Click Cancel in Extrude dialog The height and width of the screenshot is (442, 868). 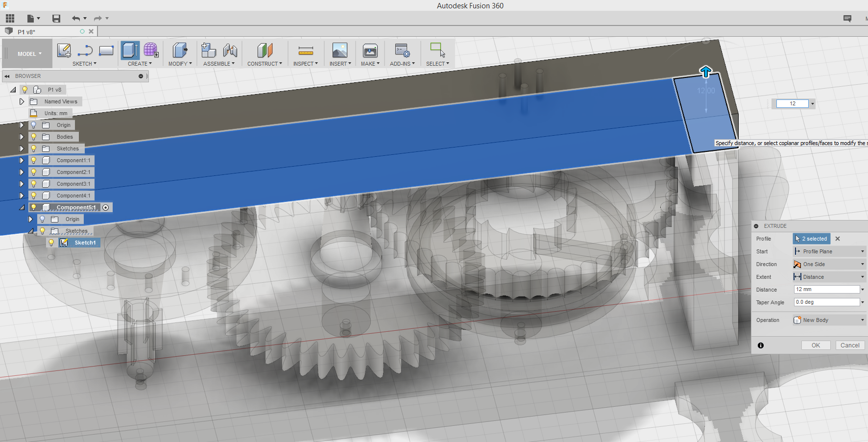coord(850,345)
